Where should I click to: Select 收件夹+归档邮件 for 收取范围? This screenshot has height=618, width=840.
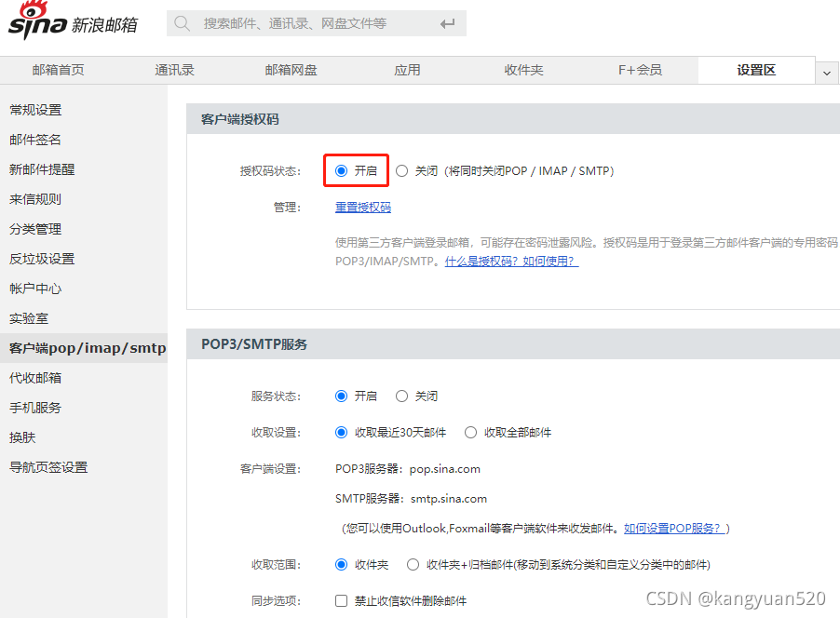point(413,564)
